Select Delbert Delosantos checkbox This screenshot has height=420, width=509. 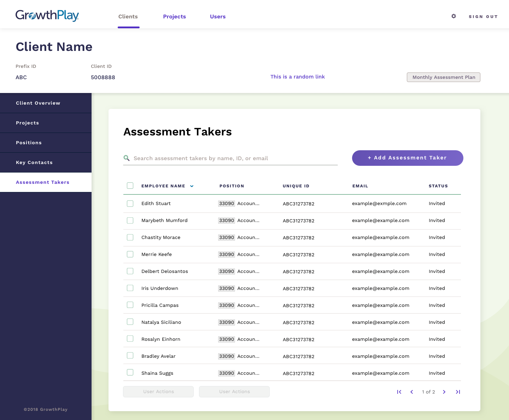pos(130,271)
